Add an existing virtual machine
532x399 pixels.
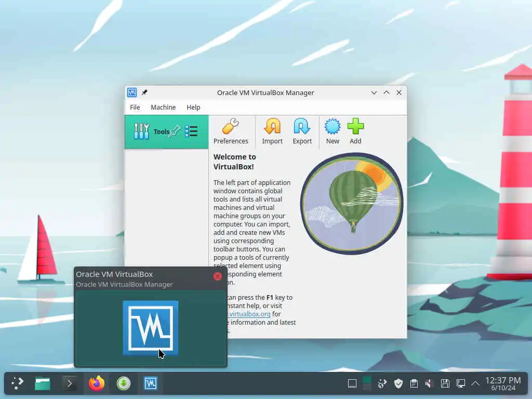tap(355, 131)
